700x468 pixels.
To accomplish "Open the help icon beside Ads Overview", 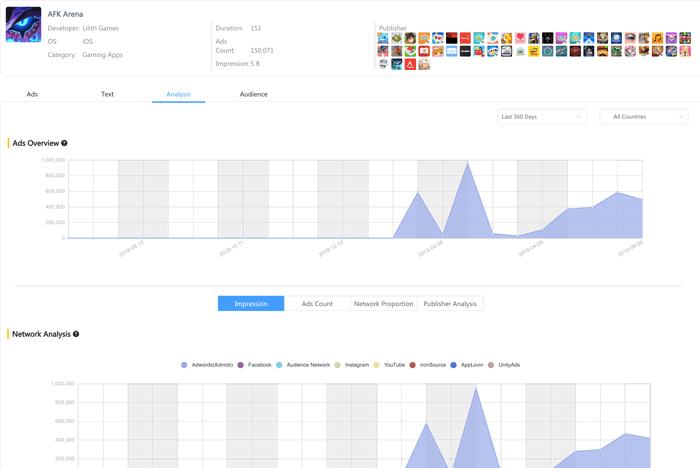I will click(x=64, y=143).
